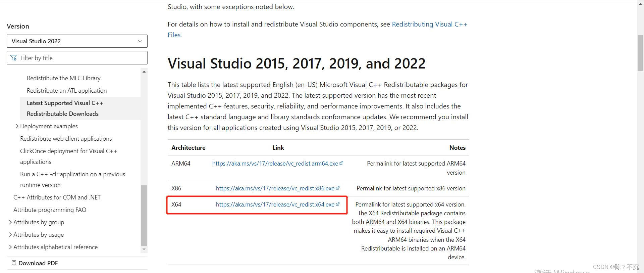644x273 pixels.
Task: Select Latest Supported Visual C++ Redistributable Downloads
Action: 80,108
